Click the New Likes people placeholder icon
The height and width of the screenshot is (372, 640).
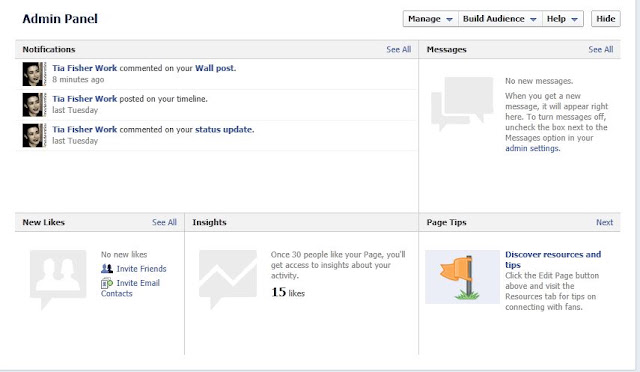[x=58, y=279]
